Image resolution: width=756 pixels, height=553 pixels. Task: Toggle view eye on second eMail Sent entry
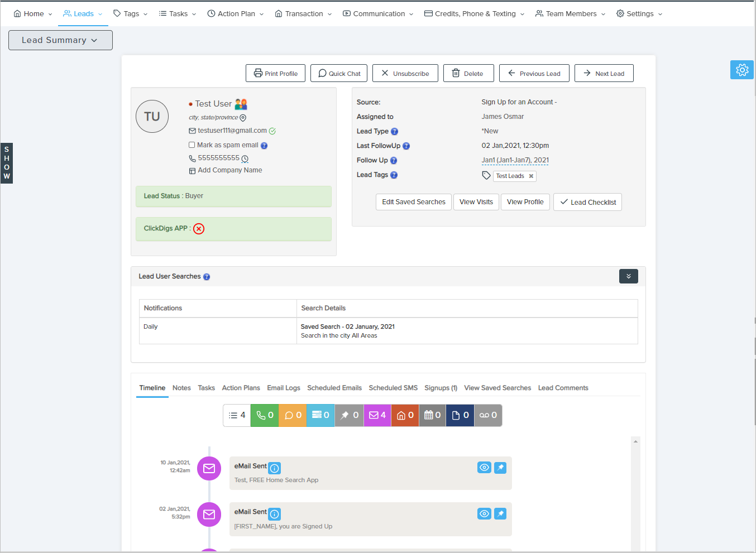[484, 513]
